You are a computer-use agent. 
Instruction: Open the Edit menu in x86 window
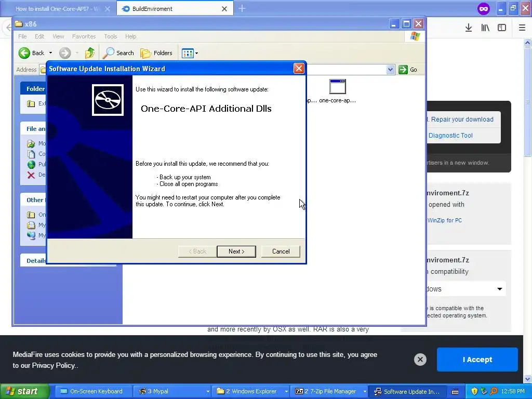(x=39, y=36)
